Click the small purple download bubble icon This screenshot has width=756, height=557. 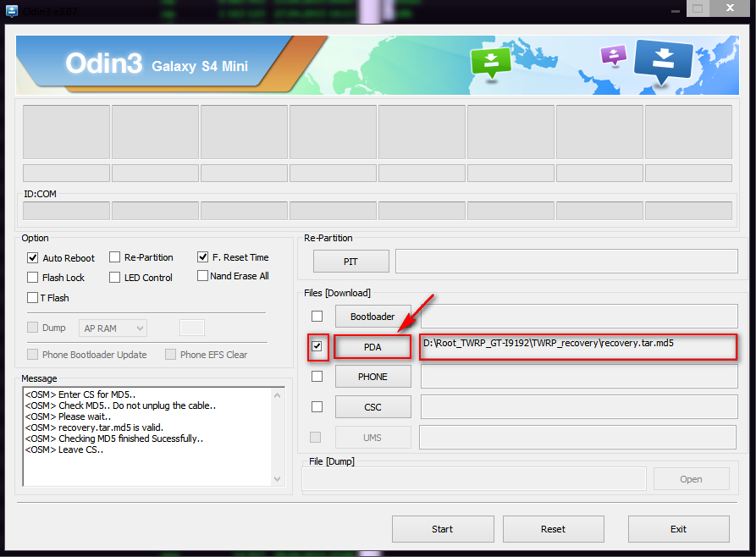(x=613, y=56)
